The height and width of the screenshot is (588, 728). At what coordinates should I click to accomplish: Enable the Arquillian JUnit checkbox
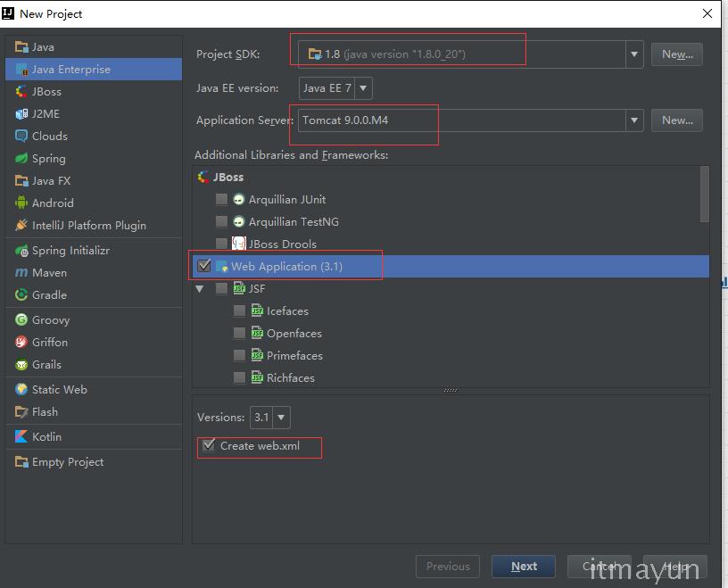(x=221, y=199)
